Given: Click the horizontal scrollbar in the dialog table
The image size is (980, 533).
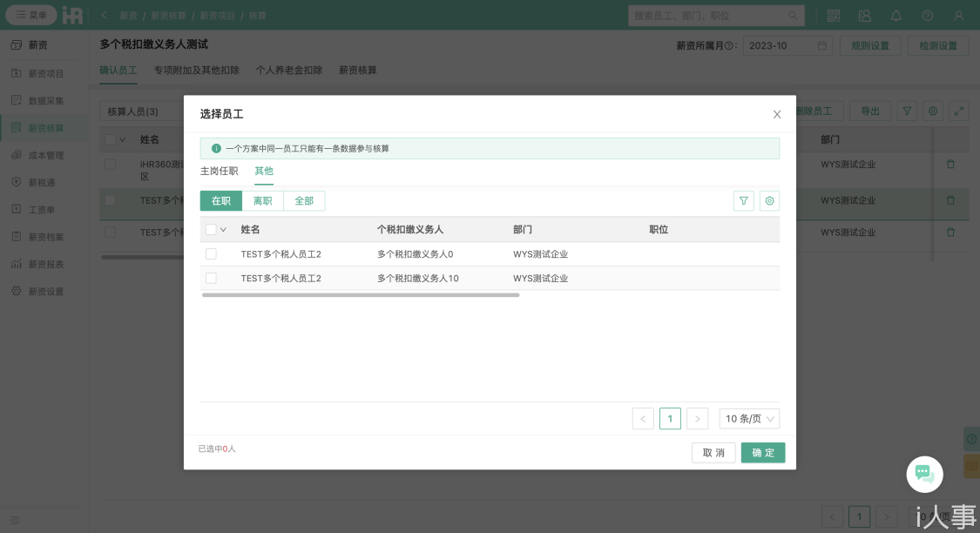Looking at the screenshot, I should click(361, 295).
